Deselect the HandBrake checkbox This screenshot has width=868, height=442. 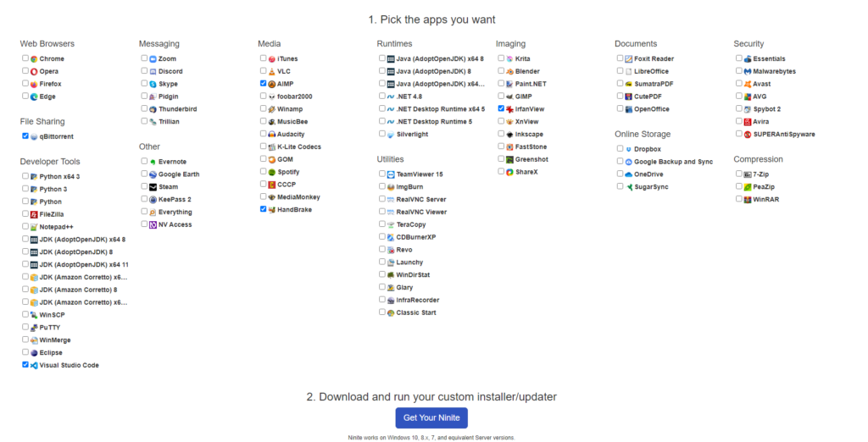tap(264, 209)
